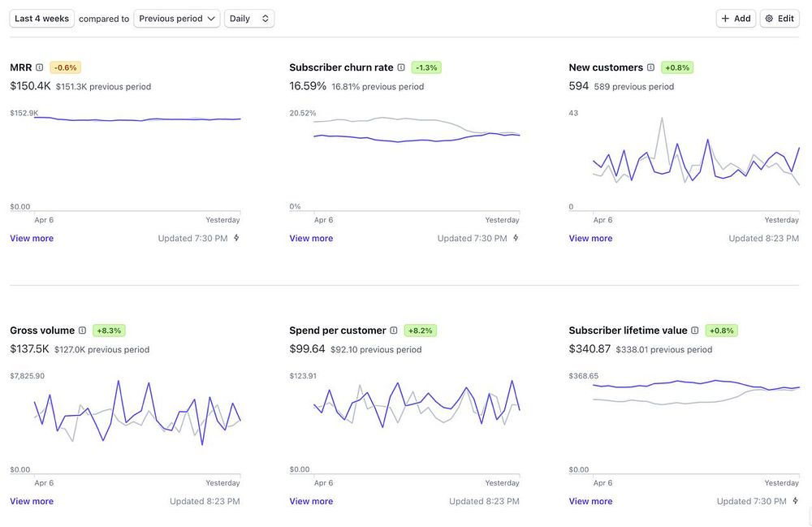Click lightning icon under Subscriber lifetime value chart
This screenshot has width=812, height=527.
[x=795, y=501]
